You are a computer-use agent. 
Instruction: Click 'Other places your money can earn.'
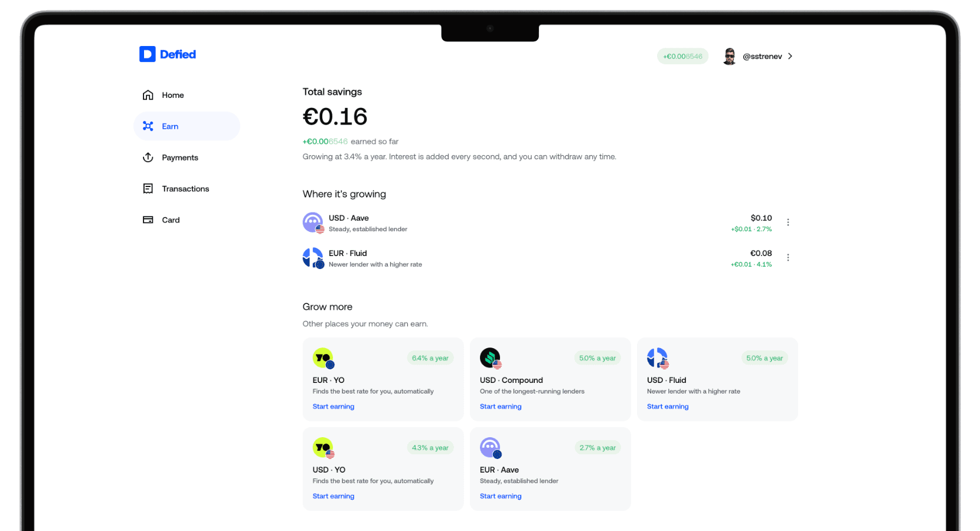365,324
